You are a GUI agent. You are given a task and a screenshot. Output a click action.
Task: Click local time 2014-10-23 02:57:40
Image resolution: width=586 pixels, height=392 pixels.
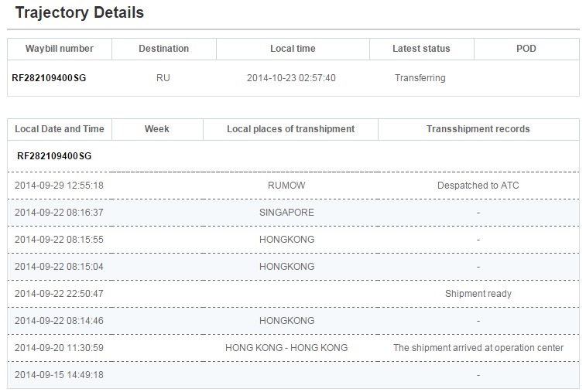(291, 78)
